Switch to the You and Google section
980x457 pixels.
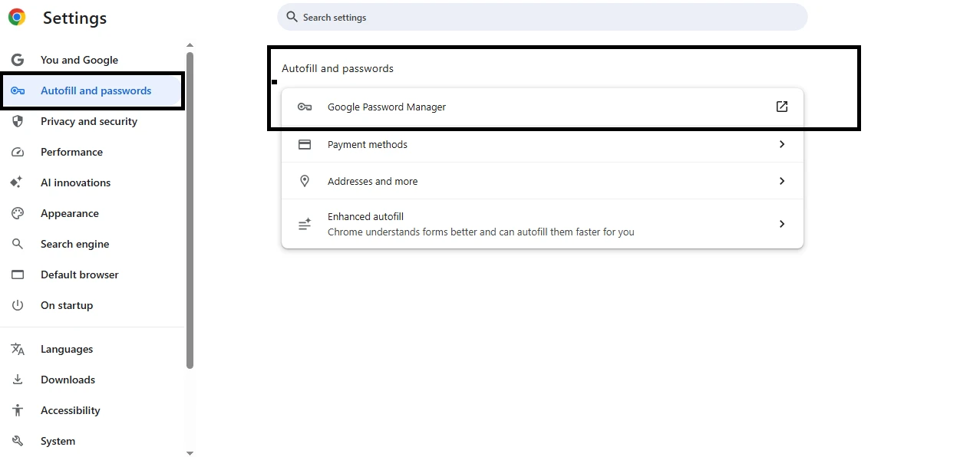tap(79, 60)
